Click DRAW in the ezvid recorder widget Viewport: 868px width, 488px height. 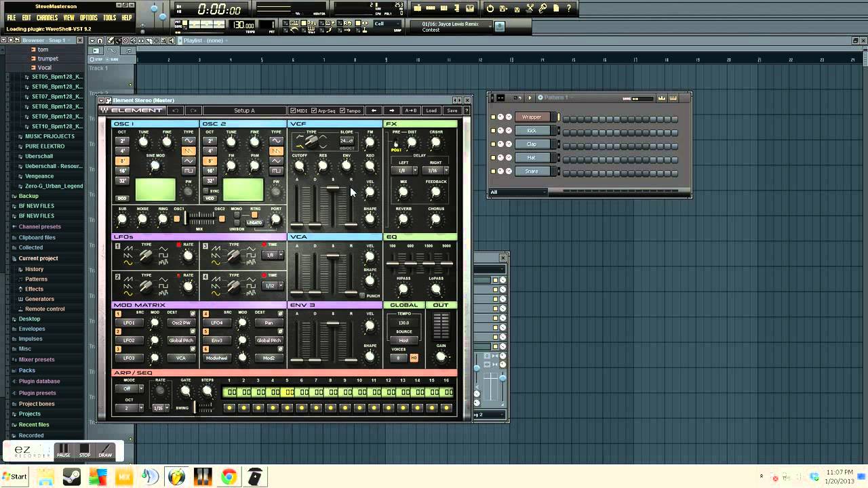pyautogui.click(x=106, y=451)
